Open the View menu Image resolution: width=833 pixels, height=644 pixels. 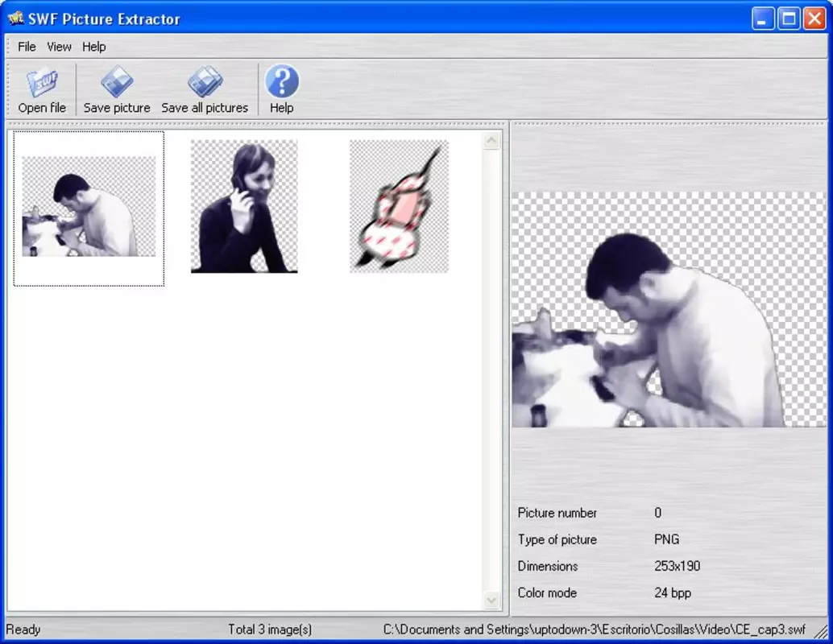[59, 47]
